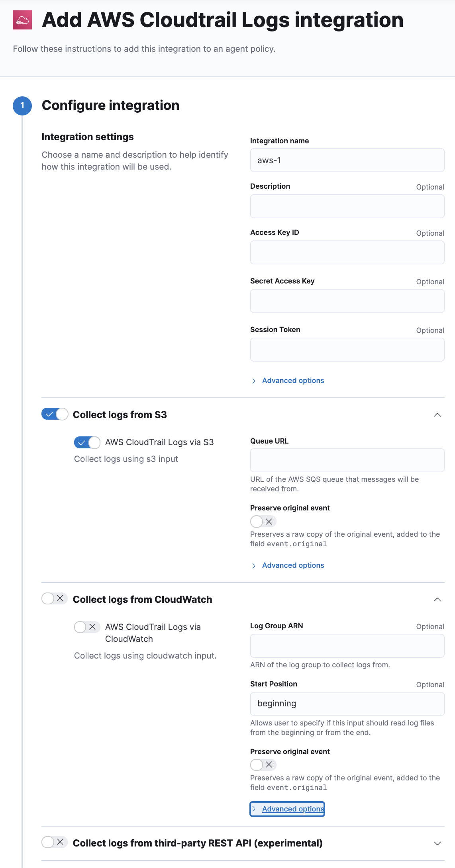Click the Log Group ARN input
This screenshot has height=868, width=455.
tap(347, 646)
